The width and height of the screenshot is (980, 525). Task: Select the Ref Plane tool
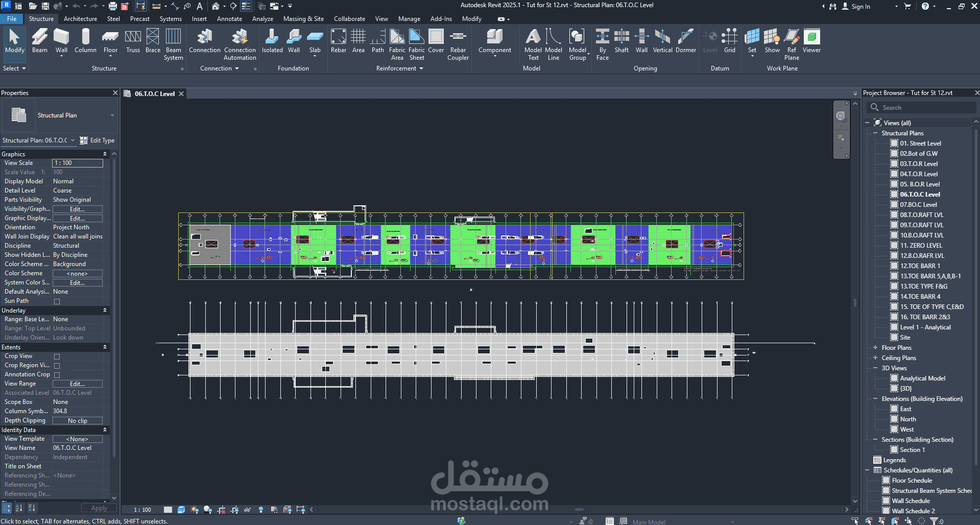792,44
